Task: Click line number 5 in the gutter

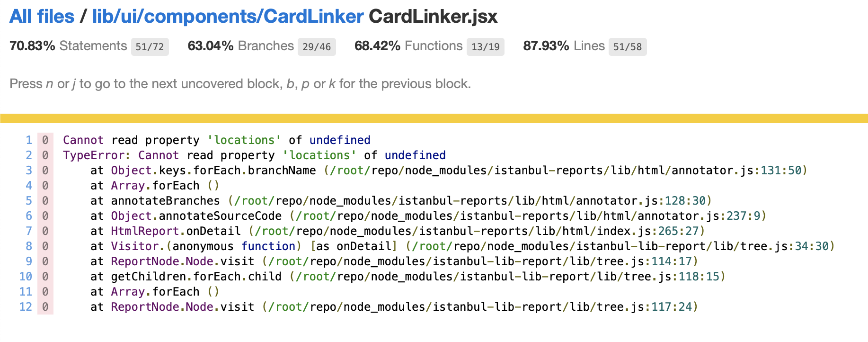Action: coord(28,200)
